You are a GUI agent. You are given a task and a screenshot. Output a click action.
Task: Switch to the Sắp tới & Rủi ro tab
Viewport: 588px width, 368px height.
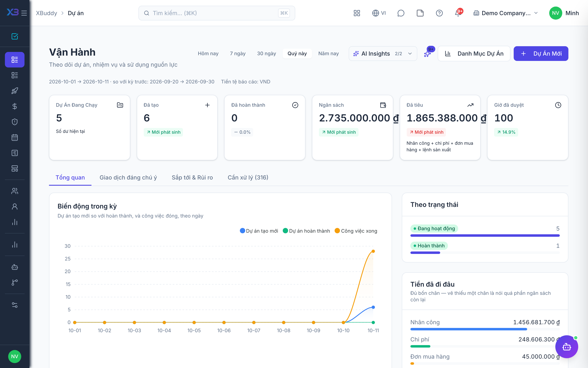192,177
